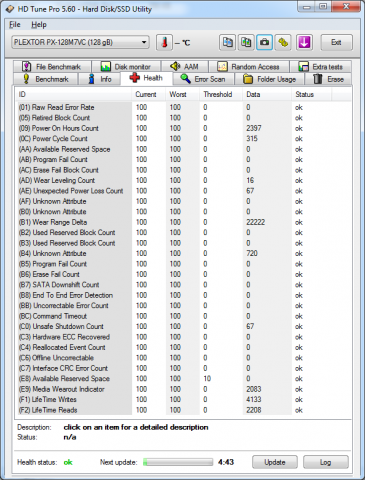The height and width of the screenshot is (480, 365).
Task: Select the Hardware ECC Recovered row
Action: coord(183,337)
